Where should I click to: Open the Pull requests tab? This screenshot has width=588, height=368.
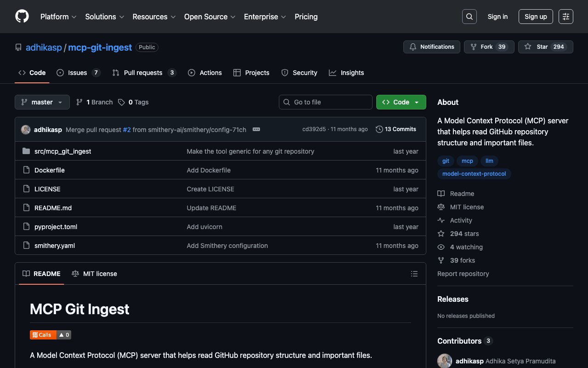143,73
